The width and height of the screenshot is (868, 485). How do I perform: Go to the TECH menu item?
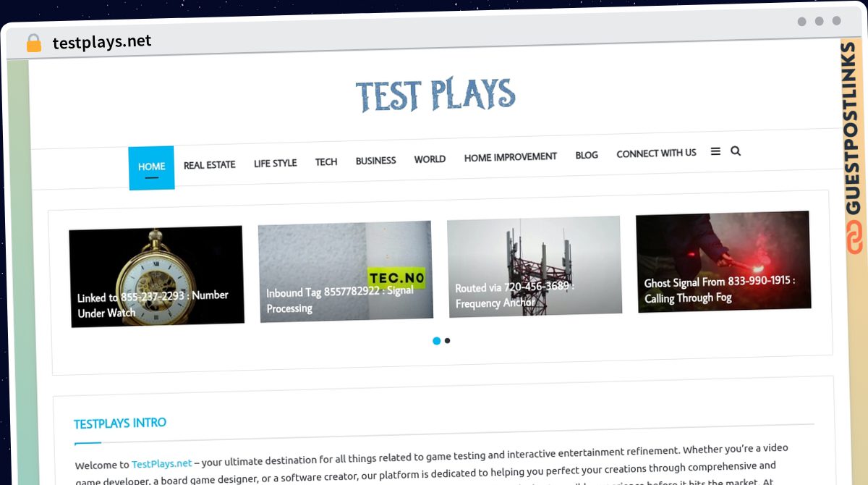click(326, 162)
